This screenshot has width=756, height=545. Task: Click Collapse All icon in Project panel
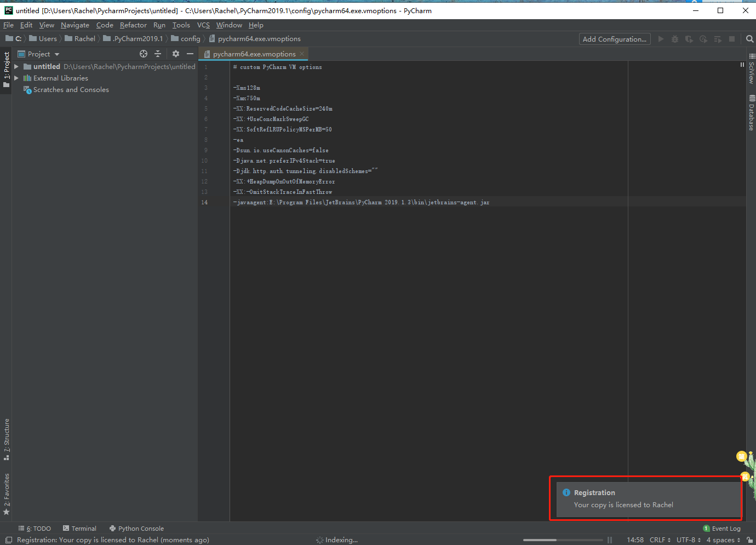(x=158, y=54)
